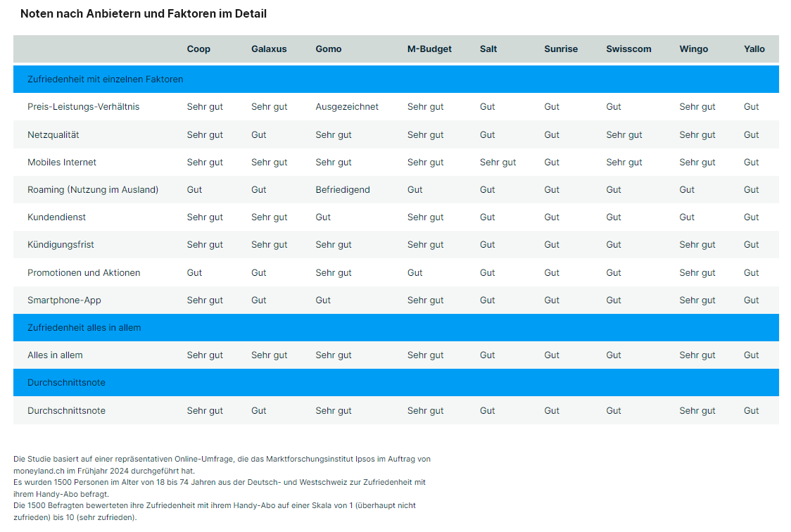This screenshot has height=532, width=791.
Task: Click the Coop column header
Action: coord(198,49)
